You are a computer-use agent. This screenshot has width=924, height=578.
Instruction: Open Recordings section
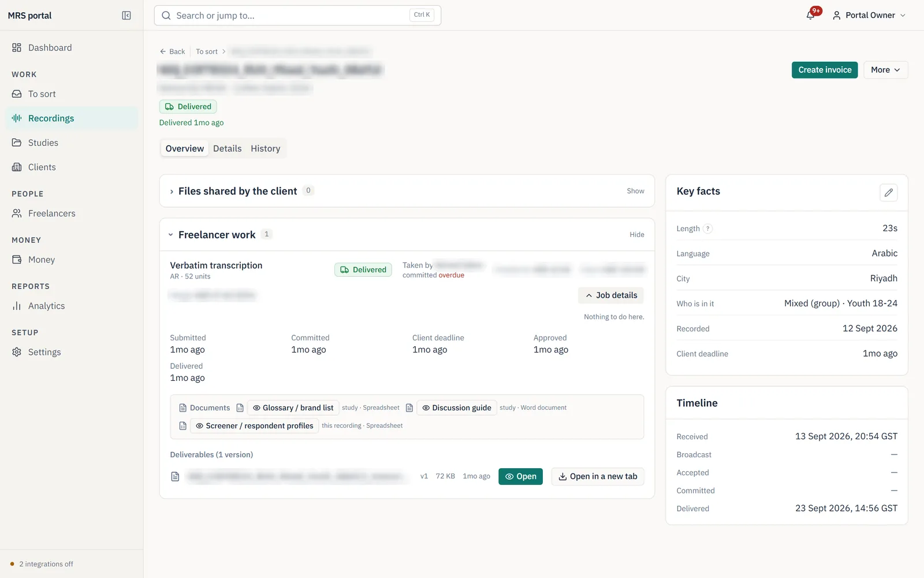(x=72, y=118)
